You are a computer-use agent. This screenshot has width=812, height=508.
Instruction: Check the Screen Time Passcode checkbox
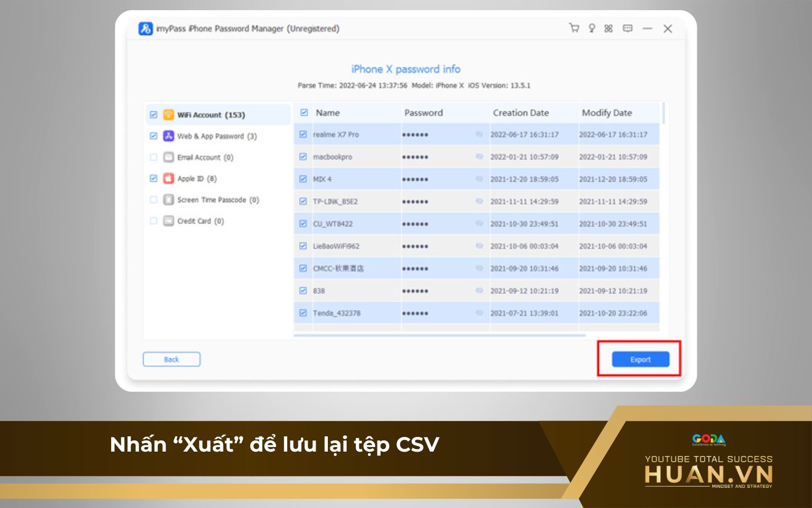pos(153,200)
